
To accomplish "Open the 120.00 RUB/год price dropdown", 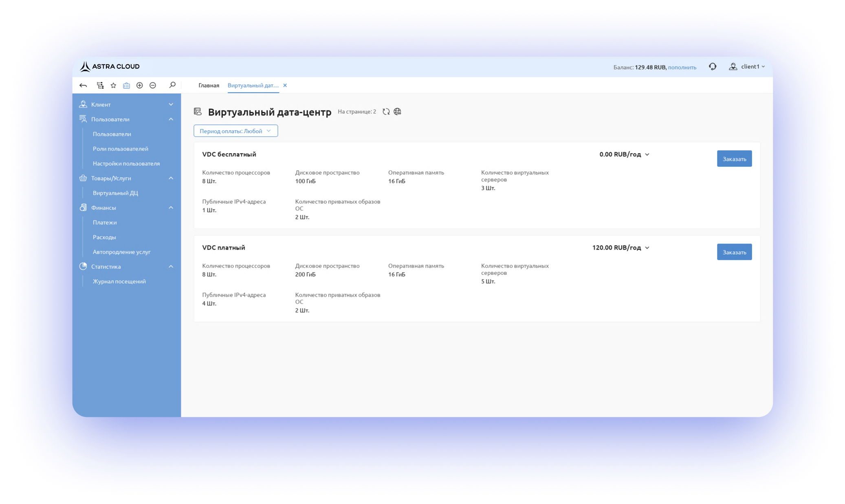I will (x=621, y=248).
